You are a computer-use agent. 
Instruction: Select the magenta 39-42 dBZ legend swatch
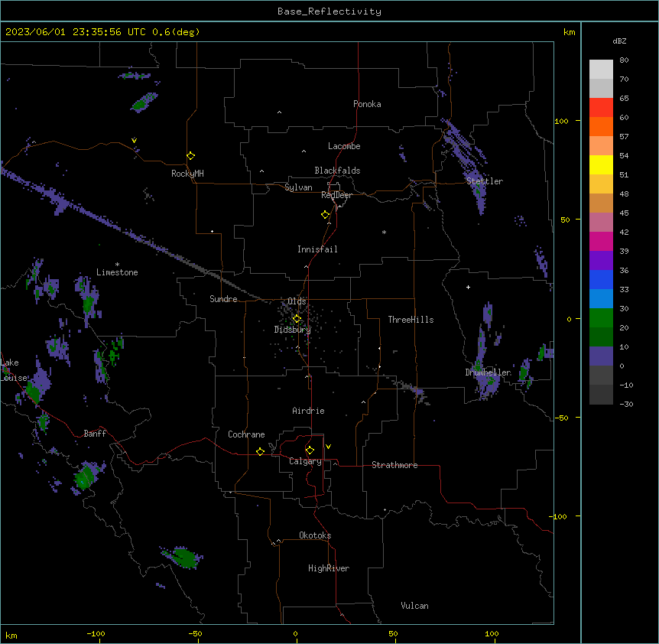[x=601, y=241]
